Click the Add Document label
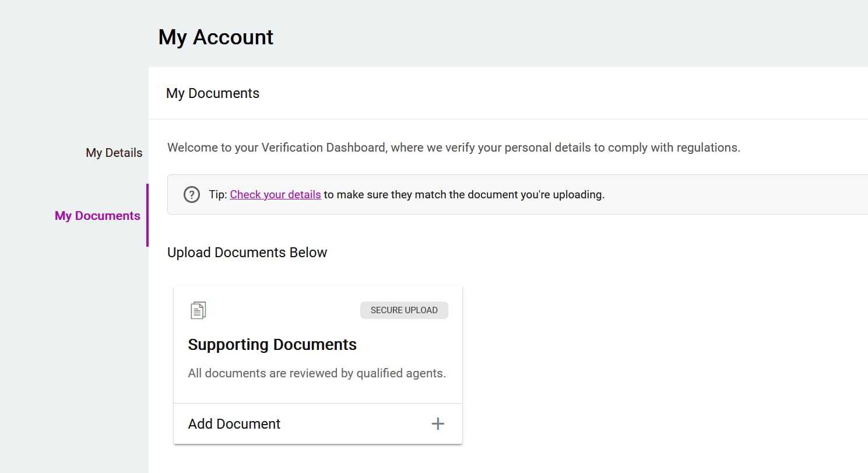The image size is (868, 473). point(234,424)
